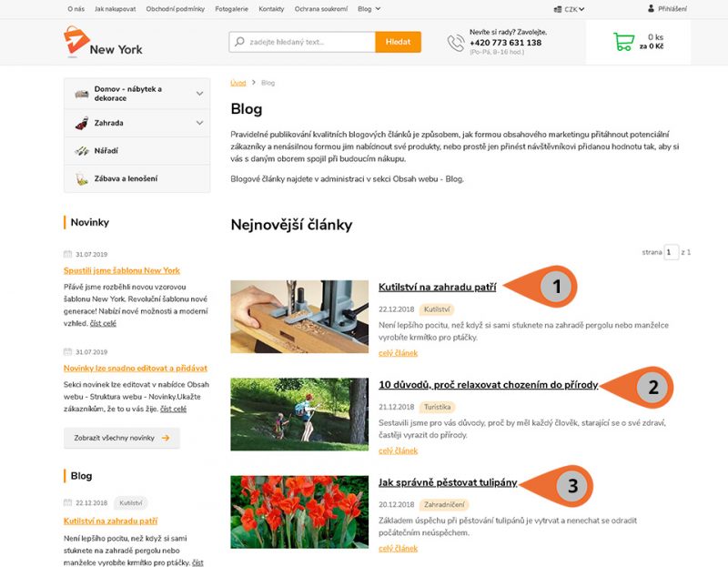Expand the Zahrada category chevron
The height and width of the screenshot is (567, 728).
click(199, 123)
